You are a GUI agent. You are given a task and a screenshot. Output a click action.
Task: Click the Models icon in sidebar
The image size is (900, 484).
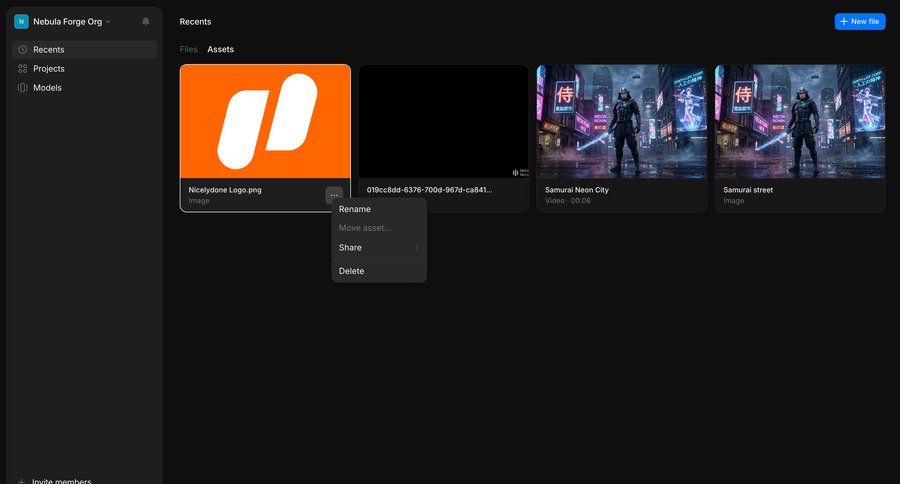click(x=22, y=87)
